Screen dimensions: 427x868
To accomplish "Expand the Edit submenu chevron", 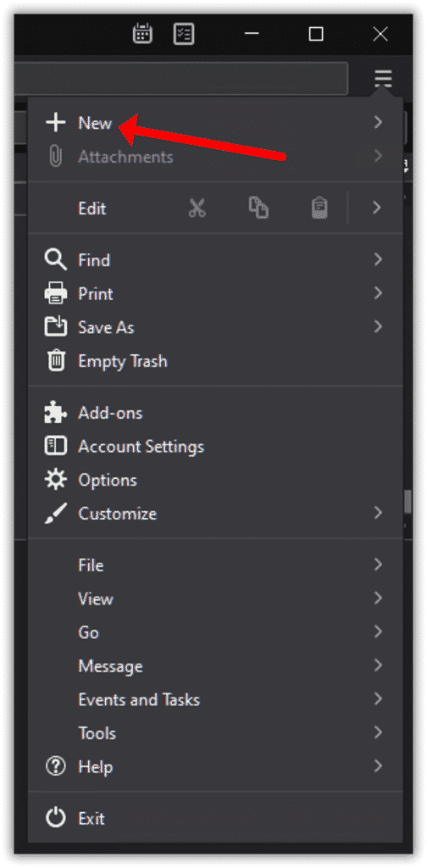I will tap(377, 208).
